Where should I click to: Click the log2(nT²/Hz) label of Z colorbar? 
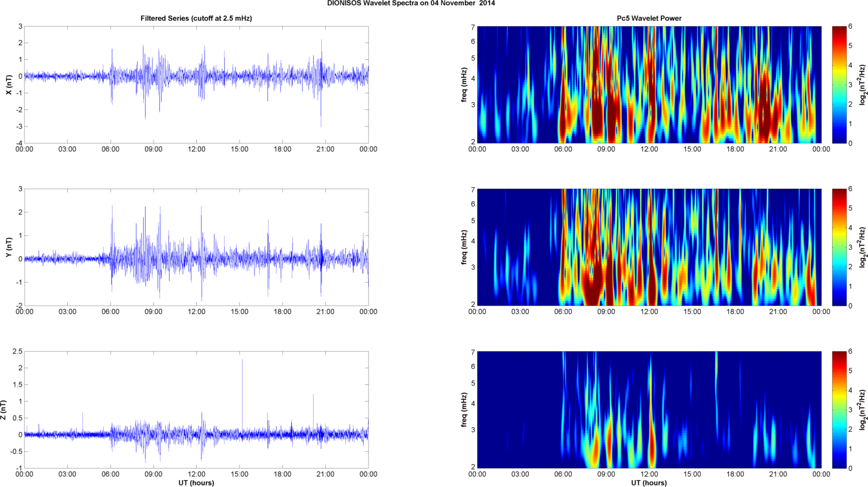[862, 410]
